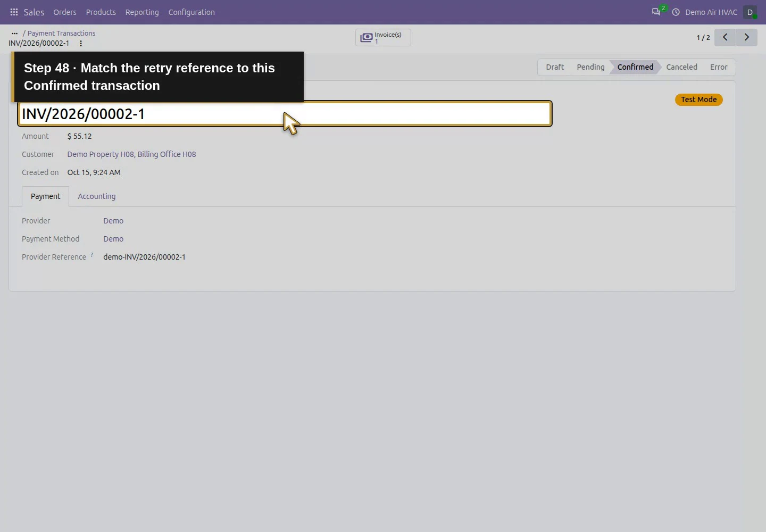The image size is (766, 532).
Task: Open the Orders menu
Action: click(x=65, y=12)
